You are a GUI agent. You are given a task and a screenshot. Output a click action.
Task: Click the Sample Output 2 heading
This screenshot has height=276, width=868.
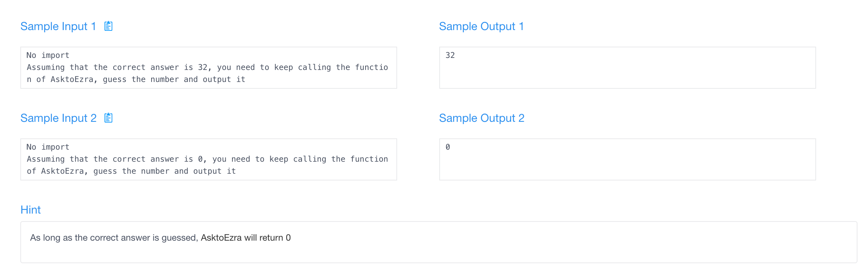click(482, 118)
